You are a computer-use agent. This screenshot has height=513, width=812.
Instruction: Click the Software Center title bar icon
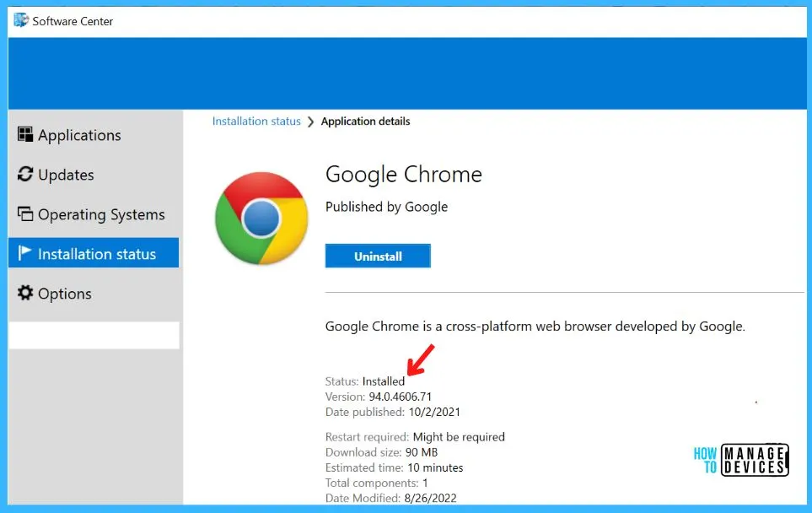(21, 20)
